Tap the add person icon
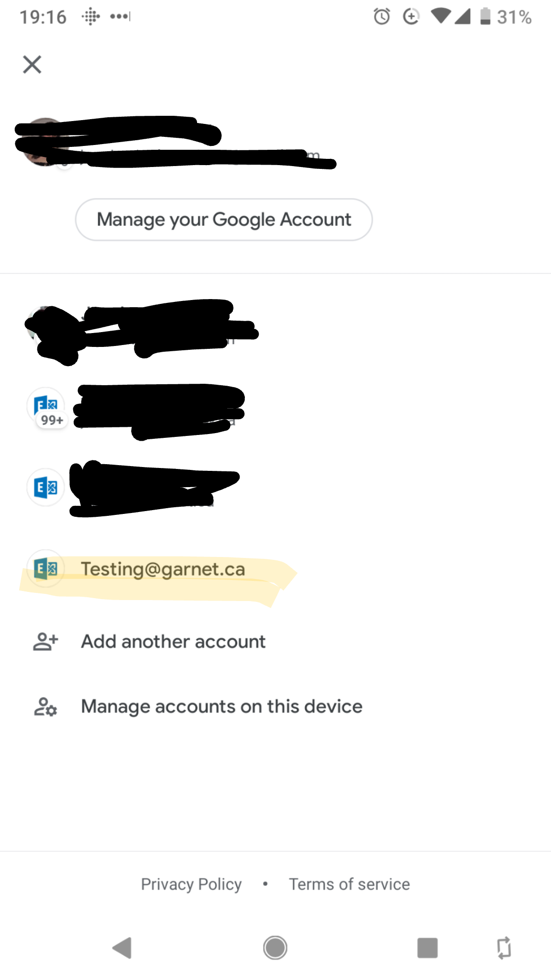551x980 pixels. pos(45,642)
